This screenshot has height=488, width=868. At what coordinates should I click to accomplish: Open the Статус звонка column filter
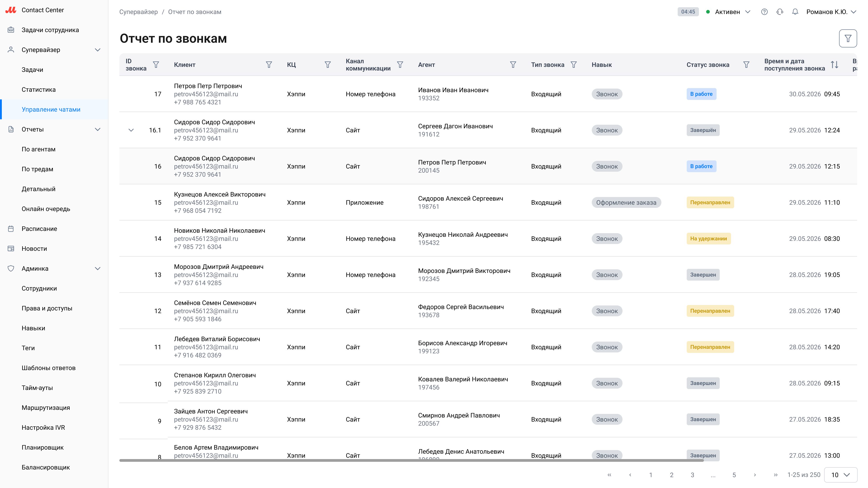746,65
